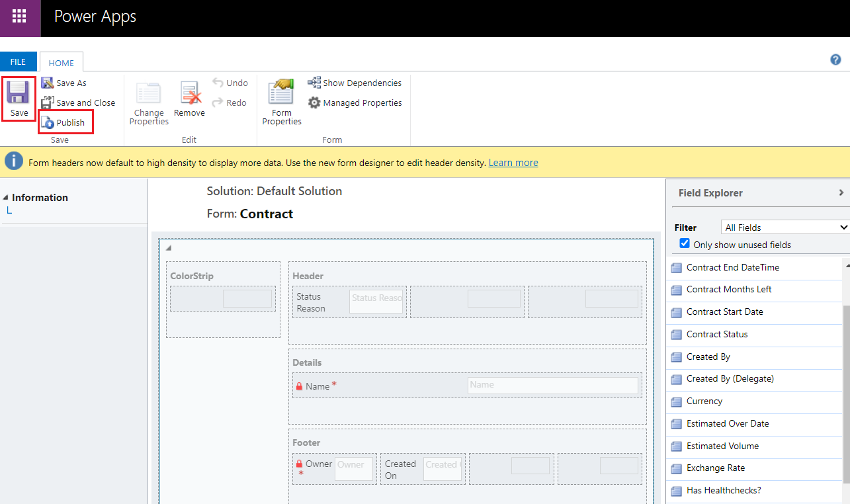Open the help question mark icon
The height and width of the screenshot is (504, 850).
[x=835, y=60]
